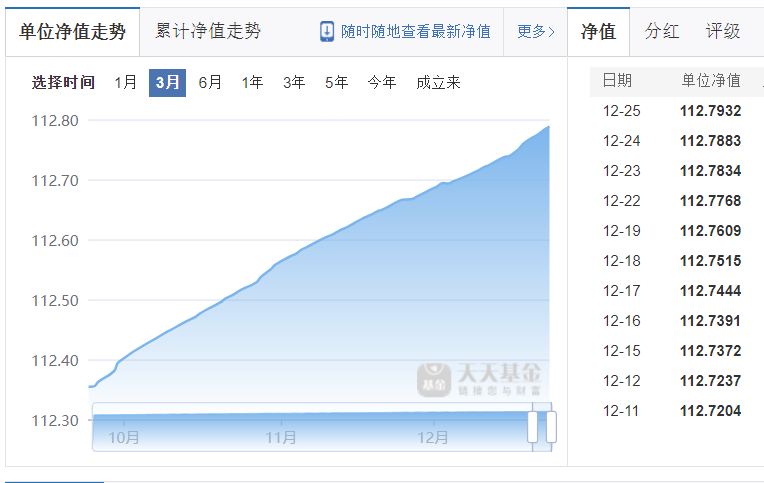Select the 1月 time range
This screenshot has height=483, width=764.
(125, 82)
